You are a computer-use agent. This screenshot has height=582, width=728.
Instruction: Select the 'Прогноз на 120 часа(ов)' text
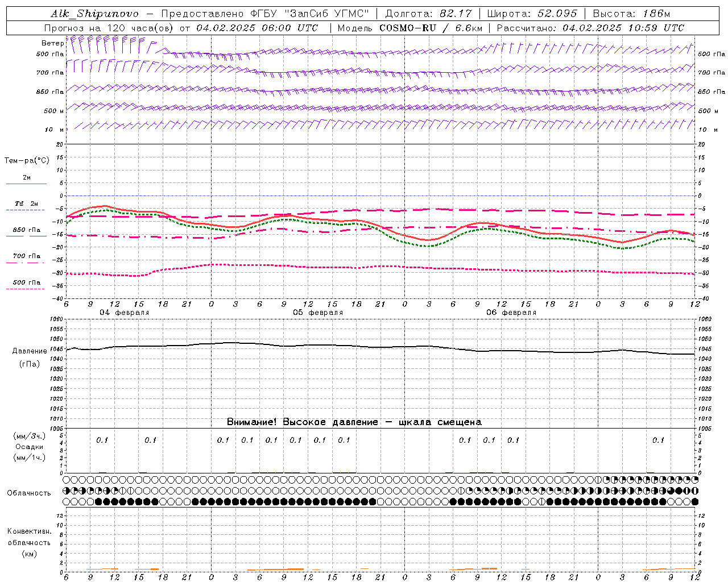pos(110,28)
